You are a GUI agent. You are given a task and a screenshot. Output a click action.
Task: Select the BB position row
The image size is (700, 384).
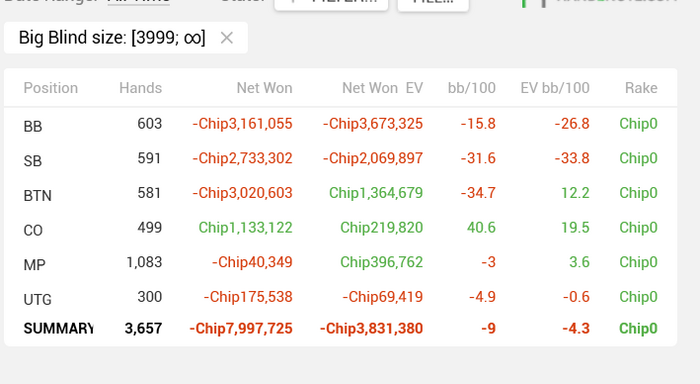click(x=340, y=124)
